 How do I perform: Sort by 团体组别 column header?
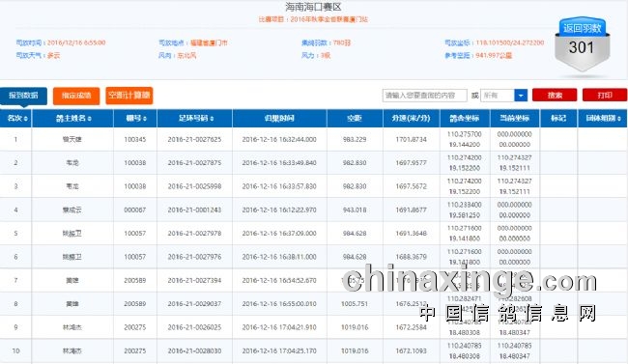point(603,119)
